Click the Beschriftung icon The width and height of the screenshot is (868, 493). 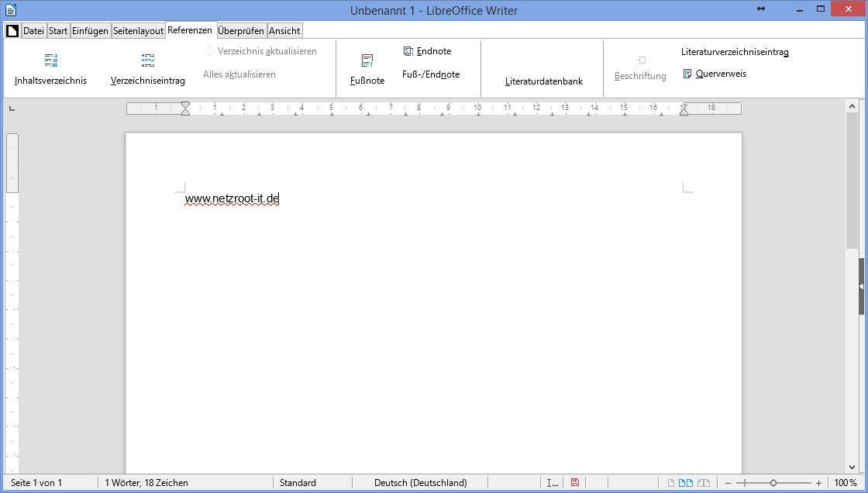tap(641, 60)
